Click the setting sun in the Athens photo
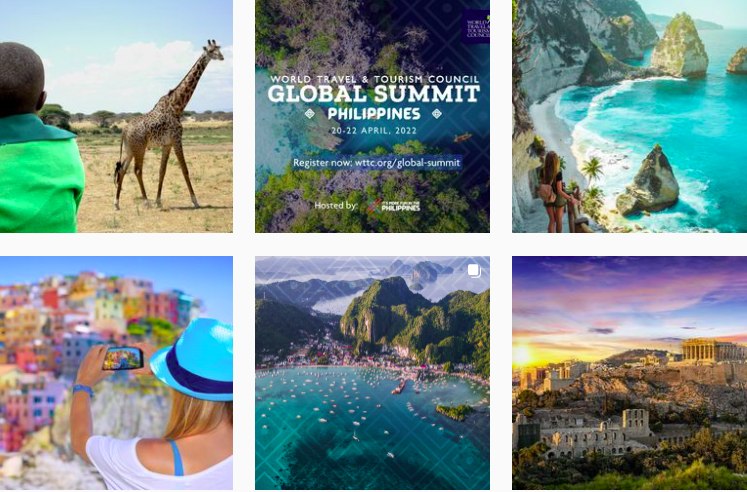The width and height of the screenshot is (747, 492). click(x=520, y=355)
